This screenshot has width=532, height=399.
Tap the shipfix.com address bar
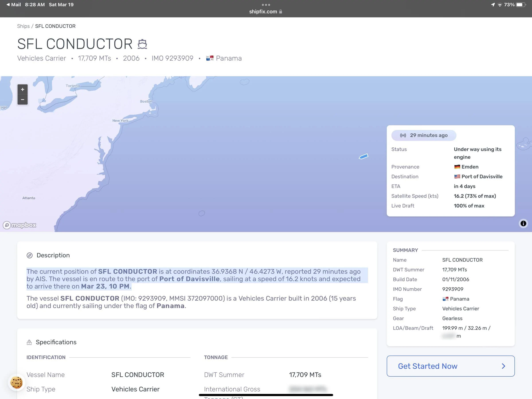[266, 12]
